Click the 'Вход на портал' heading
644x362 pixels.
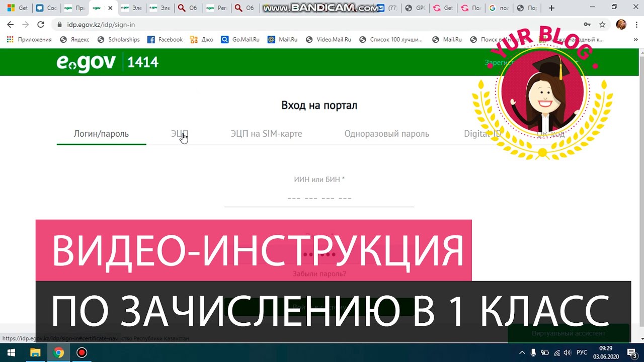pyautogui.click(x=319, y=106)
